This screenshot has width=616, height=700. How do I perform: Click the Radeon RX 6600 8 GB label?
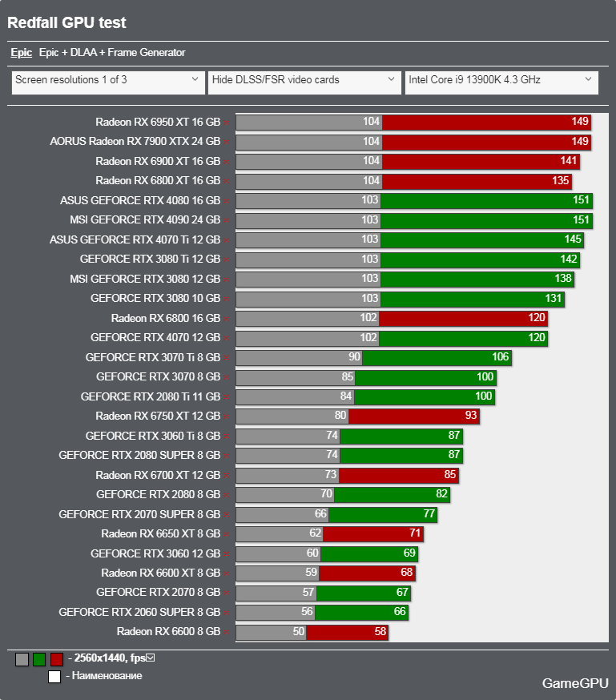pyautogui.click(x=169, y=632)
